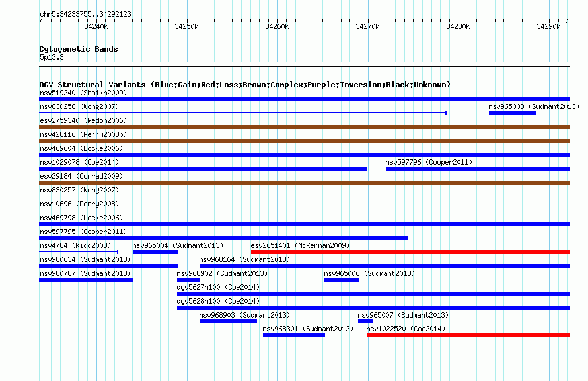
Task: Select the thin blue nsv830256 line
Action: (x=242, y=113)
